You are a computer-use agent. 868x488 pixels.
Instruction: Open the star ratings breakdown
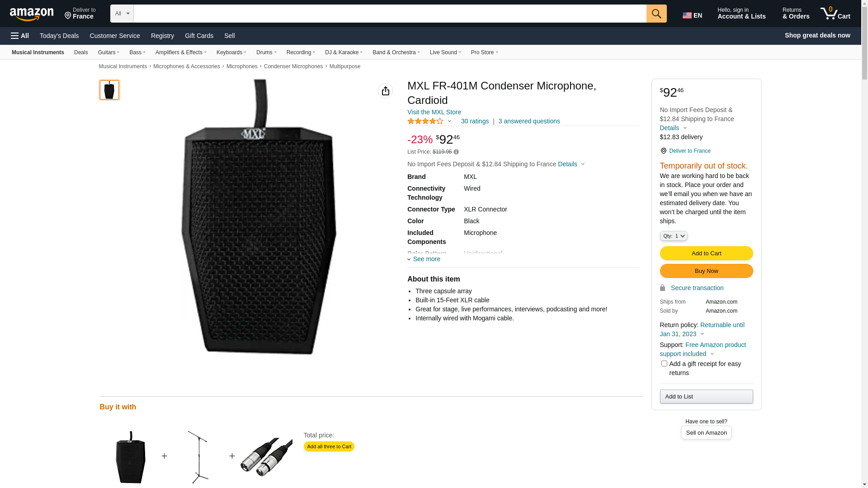(x=429, y=121)
